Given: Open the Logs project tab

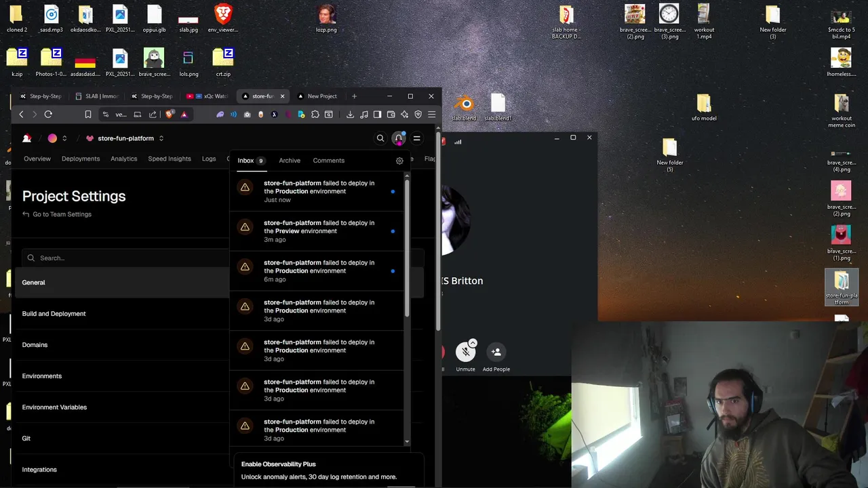Looking at the screenshot, I should (x=209, y=159).
